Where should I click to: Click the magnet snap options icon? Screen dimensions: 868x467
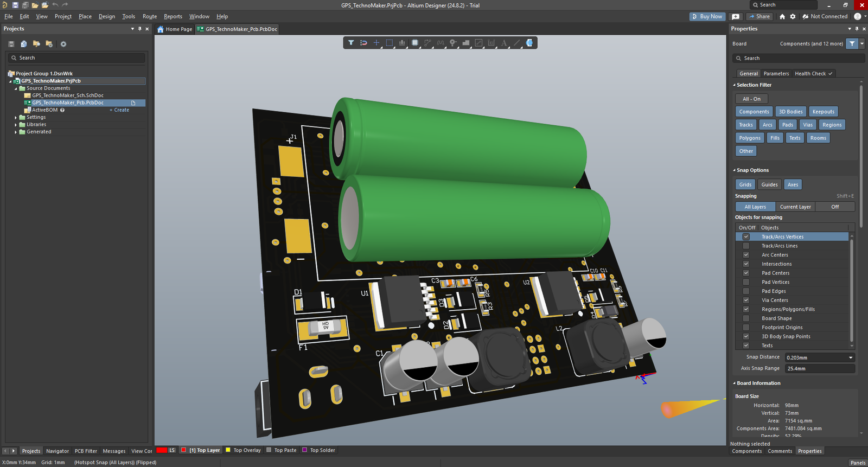[x=363, y=43]
